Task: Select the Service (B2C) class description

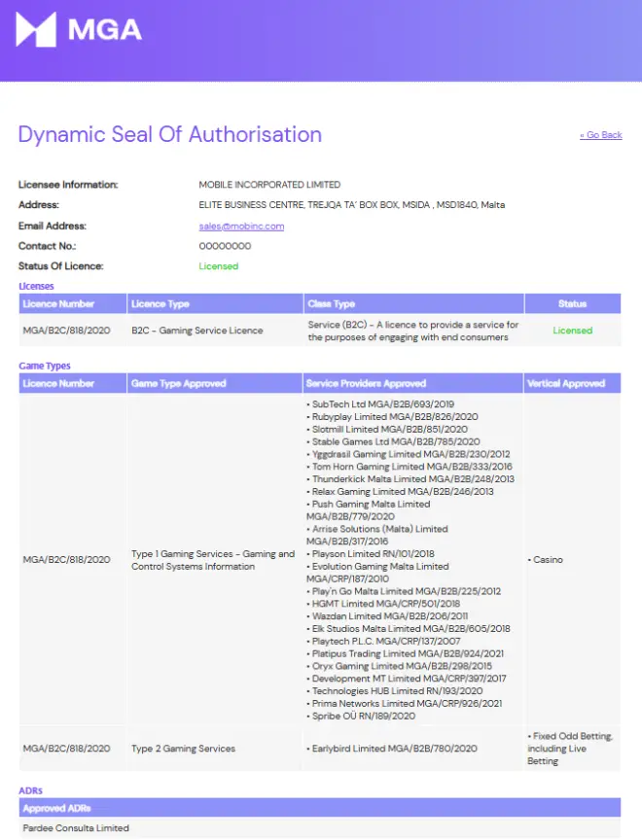Action: click(x=413, y=332)
